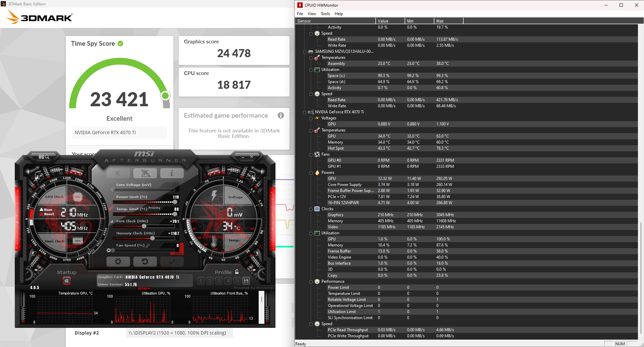
Task: Open the File menu in HWMonitor
Action: [300, 14]
